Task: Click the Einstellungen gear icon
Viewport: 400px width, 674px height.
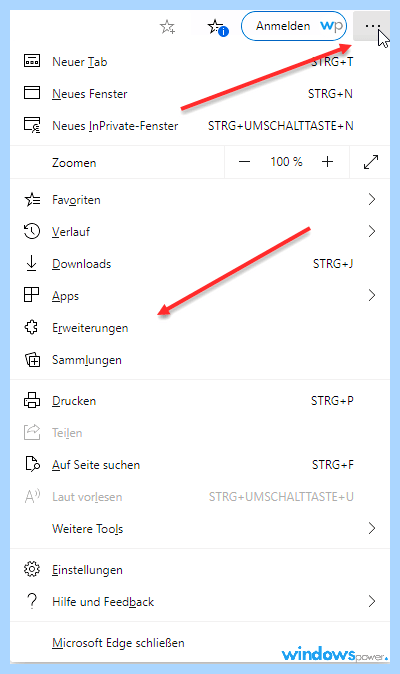Action: click(32, 569)
